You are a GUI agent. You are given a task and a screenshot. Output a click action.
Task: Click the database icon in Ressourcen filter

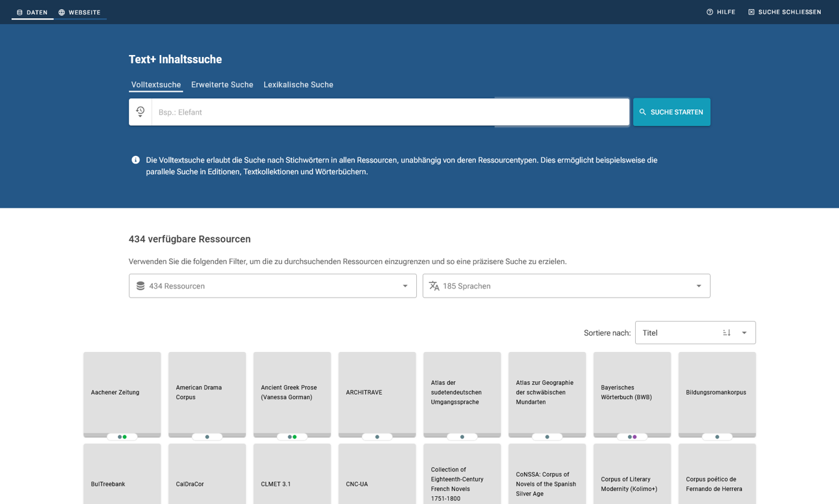pyautogui.click(x=140, y=286)
